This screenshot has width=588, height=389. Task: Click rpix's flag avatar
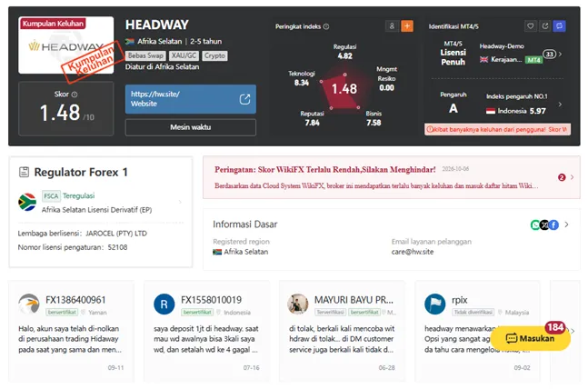pyautogui.click(x=435, y=304)
